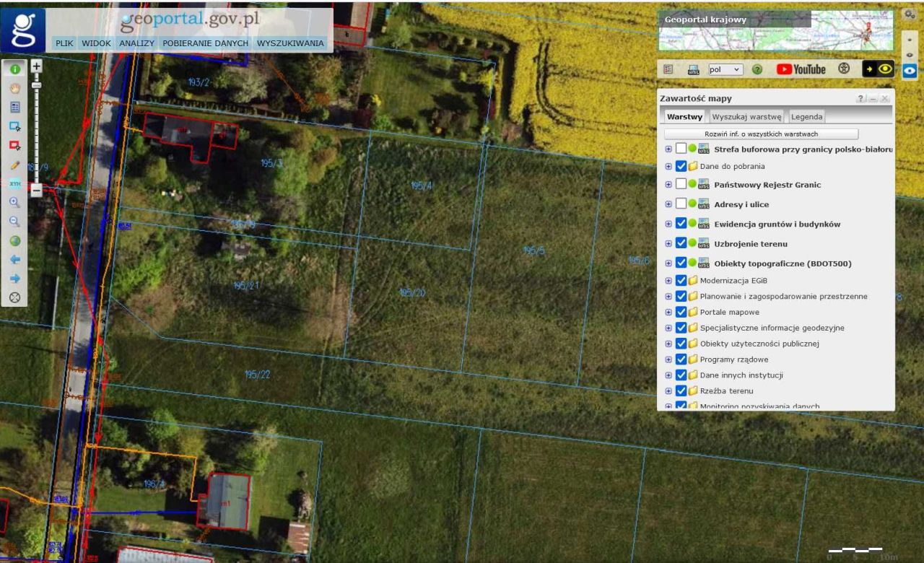Select the zoom out magnifier tool
Screen dimensions: 924x563
(14, 222)
